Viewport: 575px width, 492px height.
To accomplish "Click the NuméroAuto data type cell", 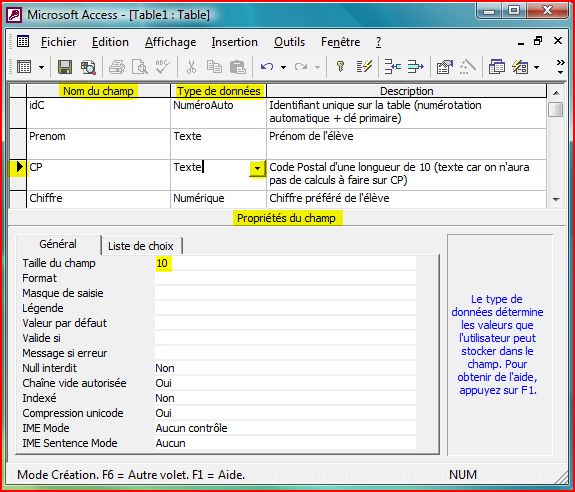I will 218,113.
